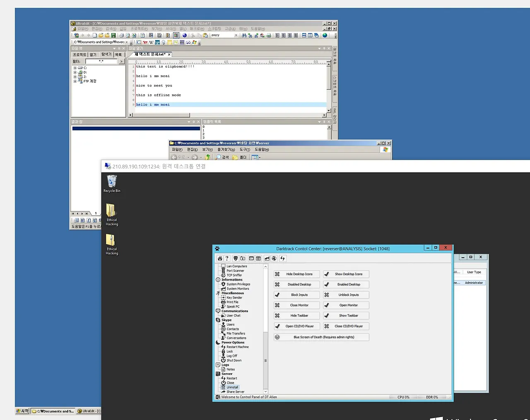The height and width of the screenshot is (420, 530).
Task: Click the Enabled Desktop button
Action: pos(346,285)
